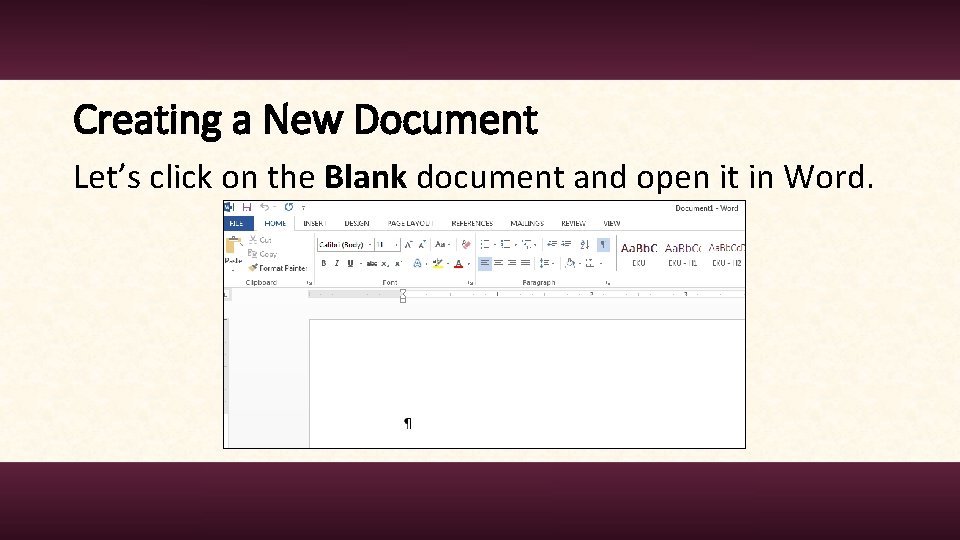Click the Text Effects glowing A icon
The width and height of the screenshot is (960, 540).
coord(417,263)
